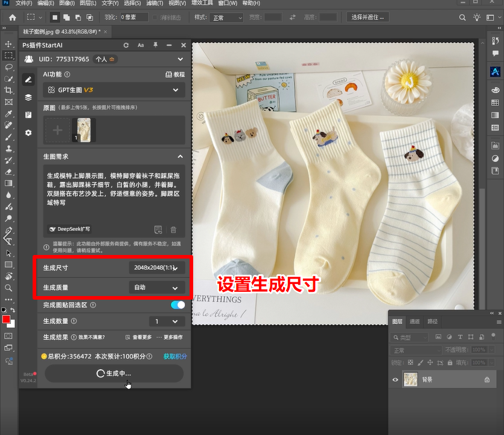Swap foreground and background colors

point(13,310)
